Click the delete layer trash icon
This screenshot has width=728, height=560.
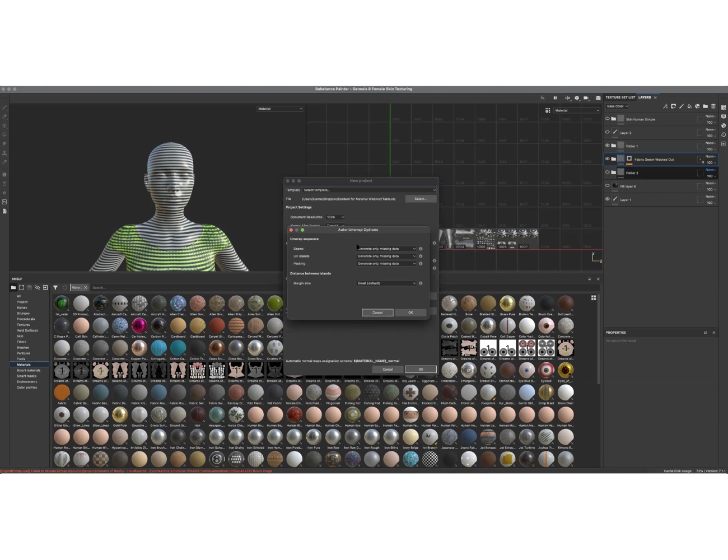coord(713,106)
